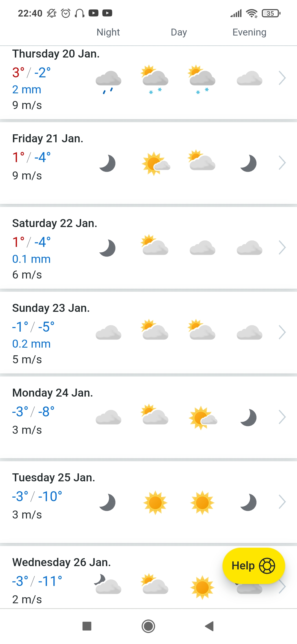Open the Sunday 23 Jan. heading

(x=51, y=308)
